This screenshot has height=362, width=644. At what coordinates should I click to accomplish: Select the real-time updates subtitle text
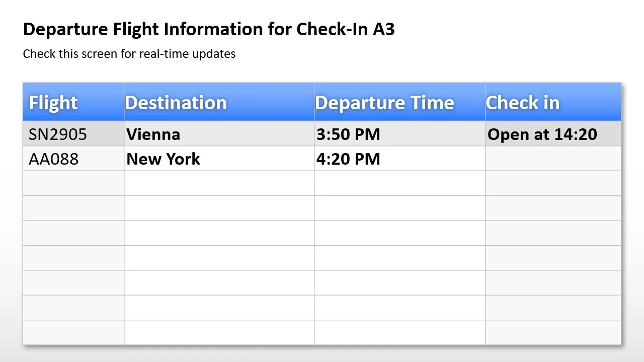[x=129, y=53]
